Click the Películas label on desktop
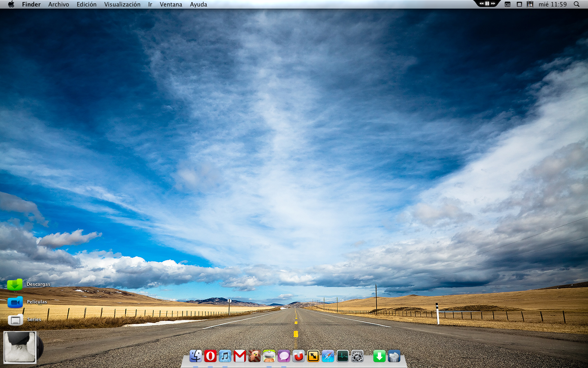The image size is (588, 368). coord(37,302)
